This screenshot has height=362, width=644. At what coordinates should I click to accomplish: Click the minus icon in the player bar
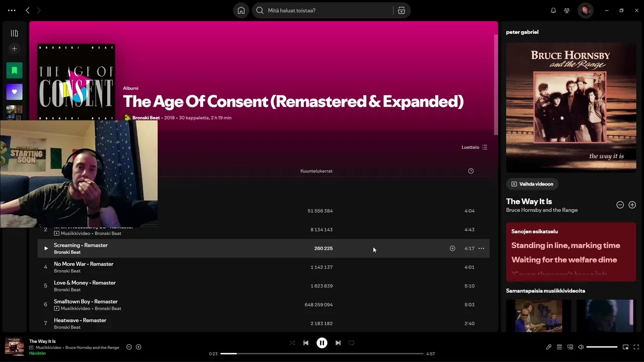129,347
